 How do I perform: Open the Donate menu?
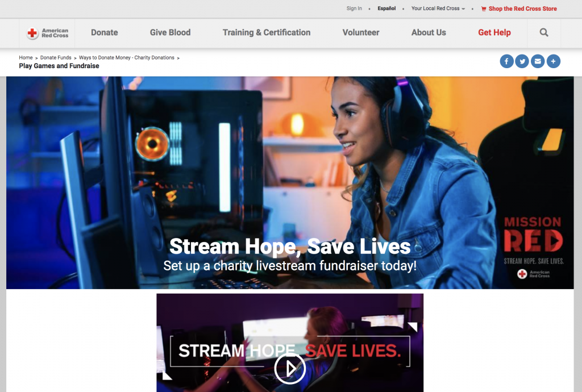[x=105, y=32]
